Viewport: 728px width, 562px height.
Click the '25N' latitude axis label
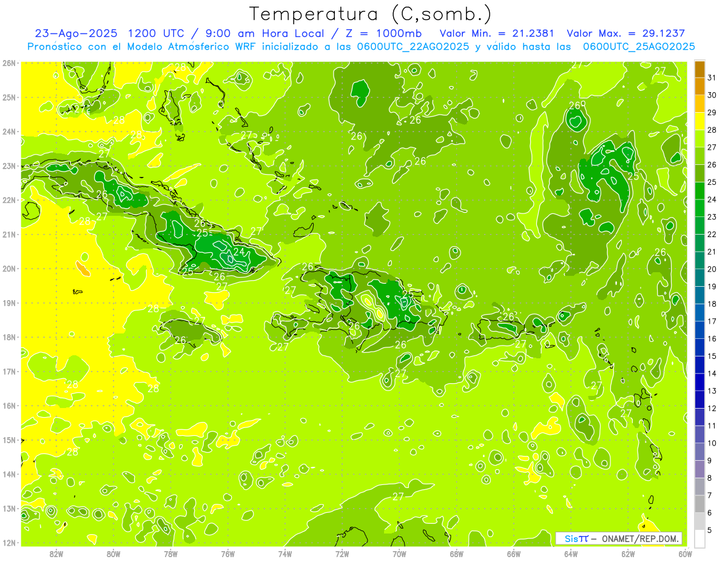pyautogui.click(x=8, y=97)
